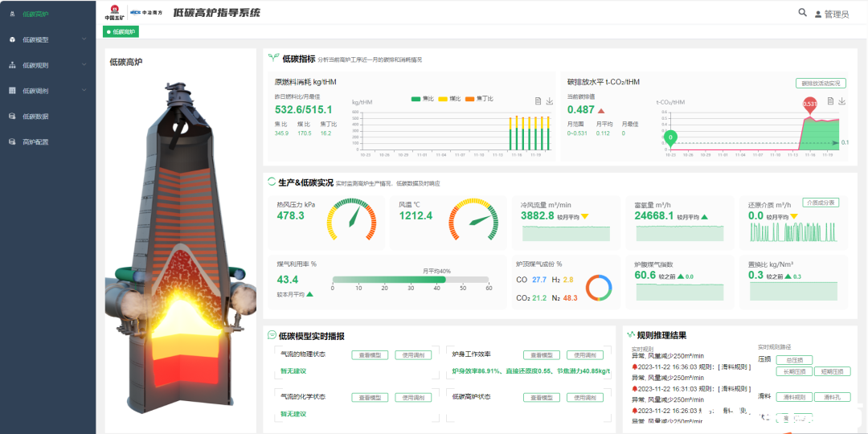Select the 低碳高炉 page tab
The image size is (868, 434).
(121, 31)
